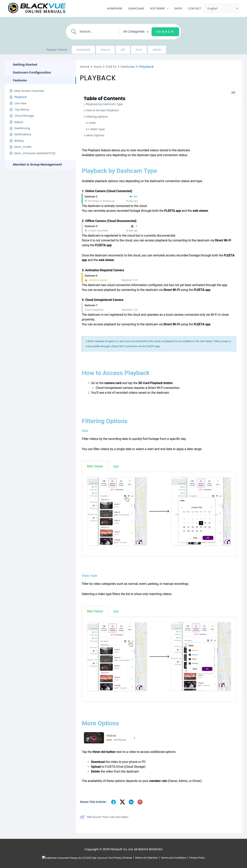Open 'Privacy Policy' footer link
This screenshot has height=868, width=247.
pyautogui.click(x=197, y=858)
